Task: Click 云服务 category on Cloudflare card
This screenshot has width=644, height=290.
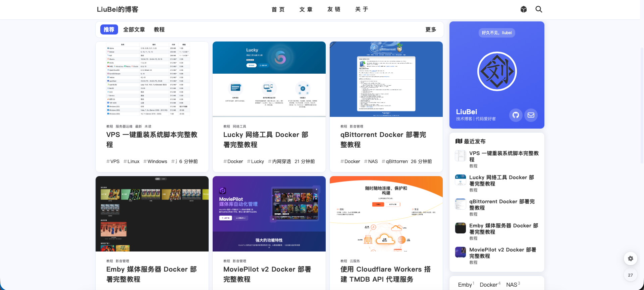Action: [355, 261]
